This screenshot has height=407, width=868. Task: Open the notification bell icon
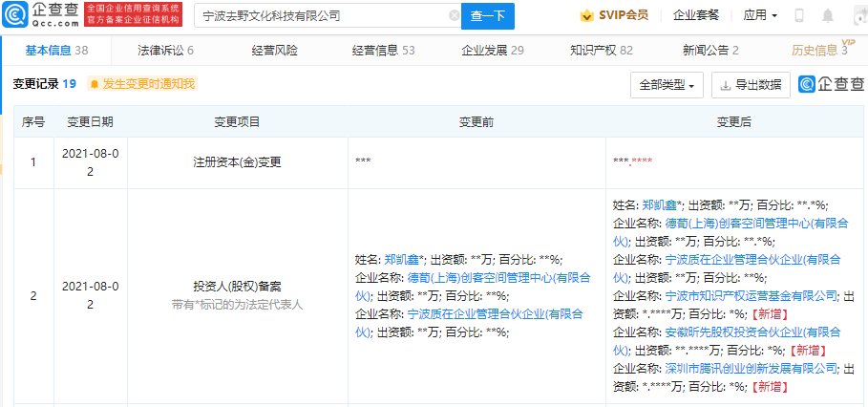[x=828, y=15]
